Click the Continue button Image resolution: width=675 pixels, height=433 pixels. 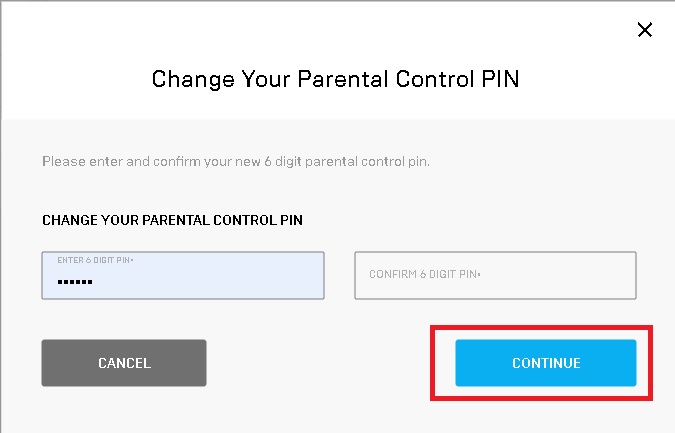(545, 363)
